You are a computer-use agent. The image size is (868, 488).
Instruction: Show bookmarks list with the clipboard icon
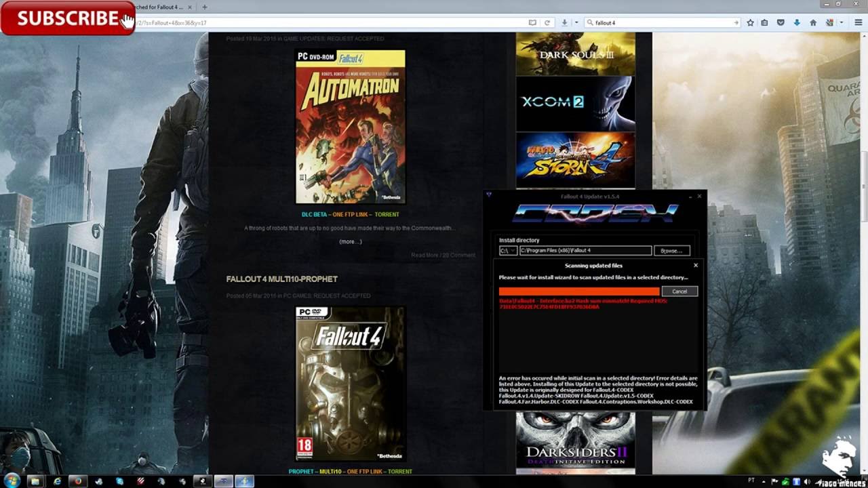(x=764, y=22)
